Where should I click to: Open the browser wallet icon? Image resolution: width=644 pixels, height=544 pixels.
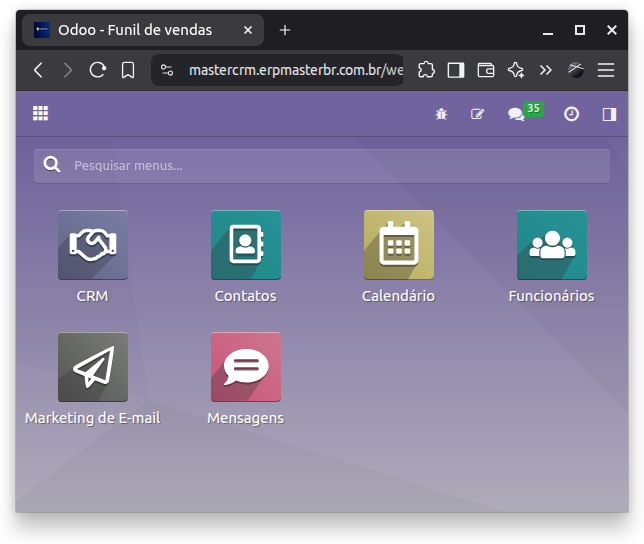486,70
